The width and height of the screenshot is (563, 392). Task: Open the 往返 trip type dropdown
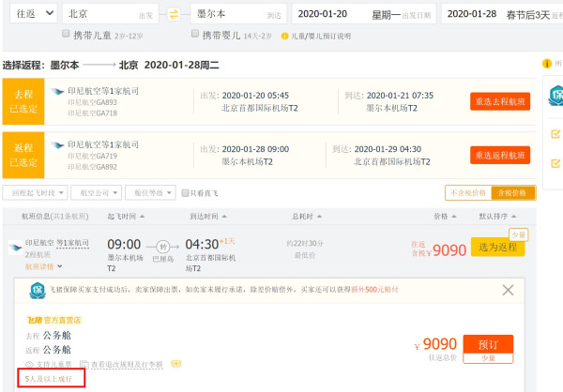click(34, 14)
